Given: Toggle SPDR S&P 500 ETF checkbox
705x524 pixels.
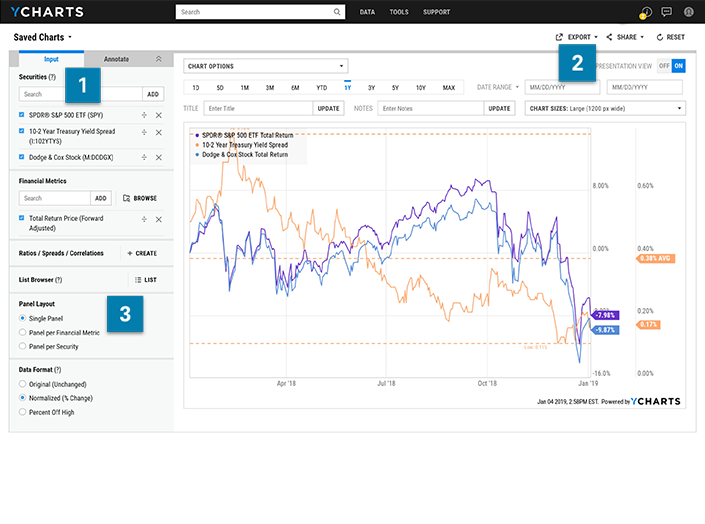Looking at the screenshot, I should coord(22,115).
